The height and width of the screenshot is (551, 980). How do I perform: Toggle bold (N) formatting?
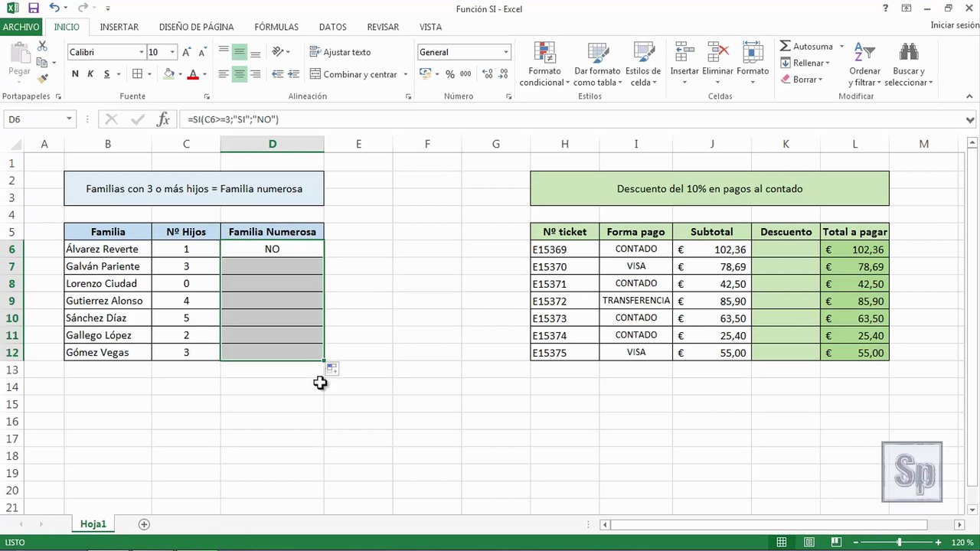75,74
